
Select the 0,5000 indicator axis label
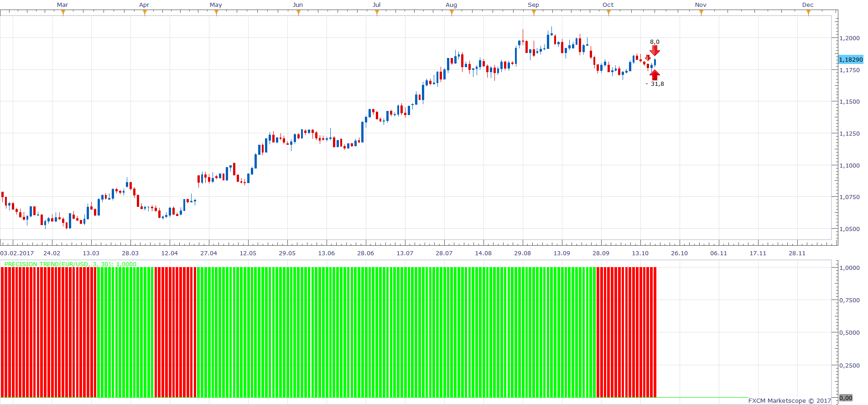[x=849, y=332]
